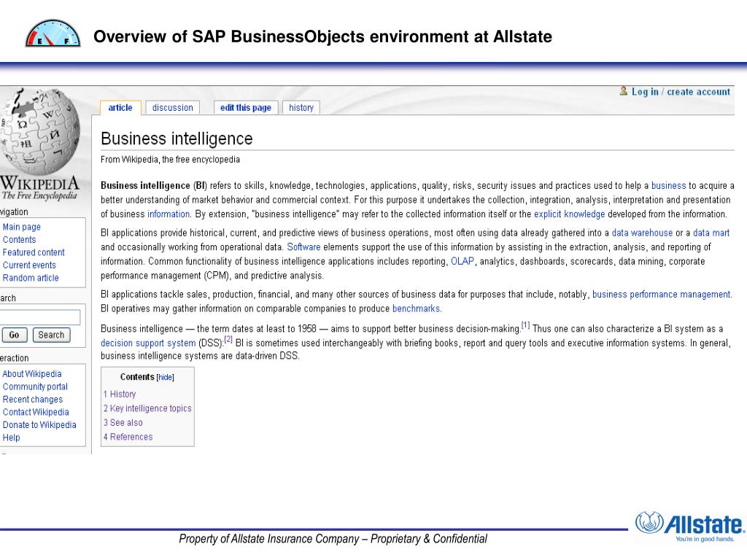View the history tab
Screen dimensions: 747x560
(301, 108)
